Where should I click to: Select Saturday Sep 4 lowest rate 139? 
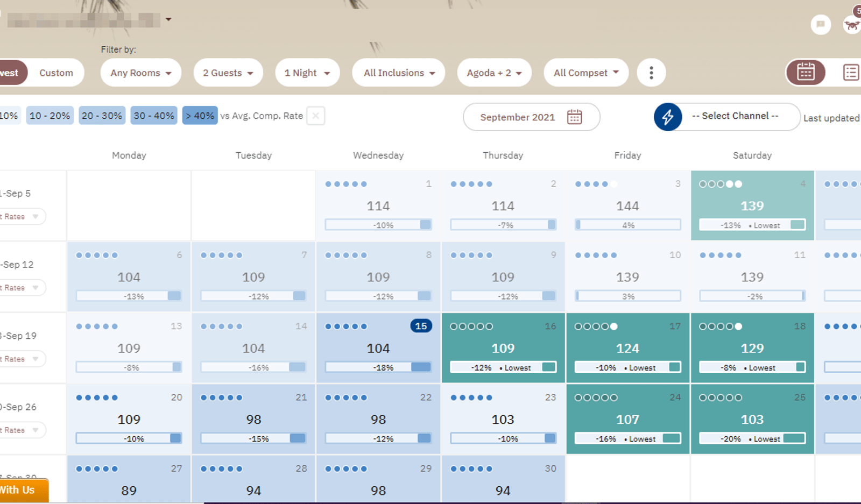(752, 205)
